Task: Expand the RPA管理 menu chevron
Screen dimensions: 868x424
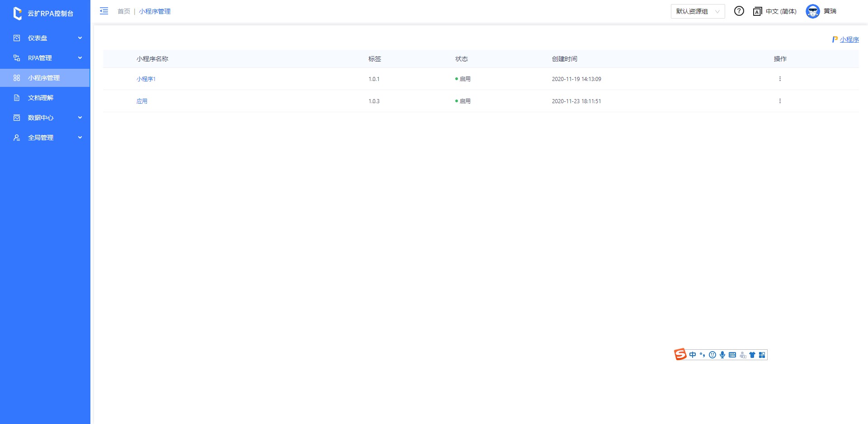Action: click(x=80, y=58)
